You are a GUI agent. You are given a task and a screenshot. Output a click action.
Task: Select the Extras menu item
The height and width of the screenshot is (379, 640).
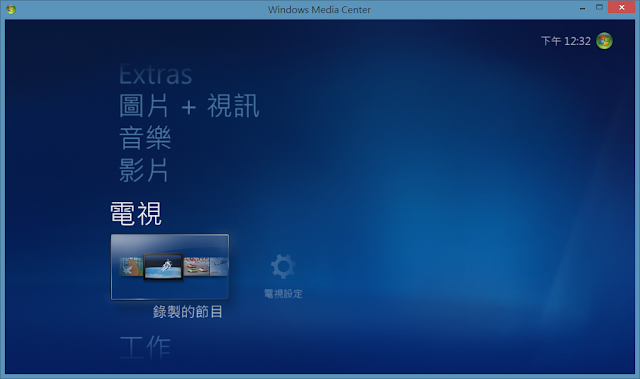[156, 75]
